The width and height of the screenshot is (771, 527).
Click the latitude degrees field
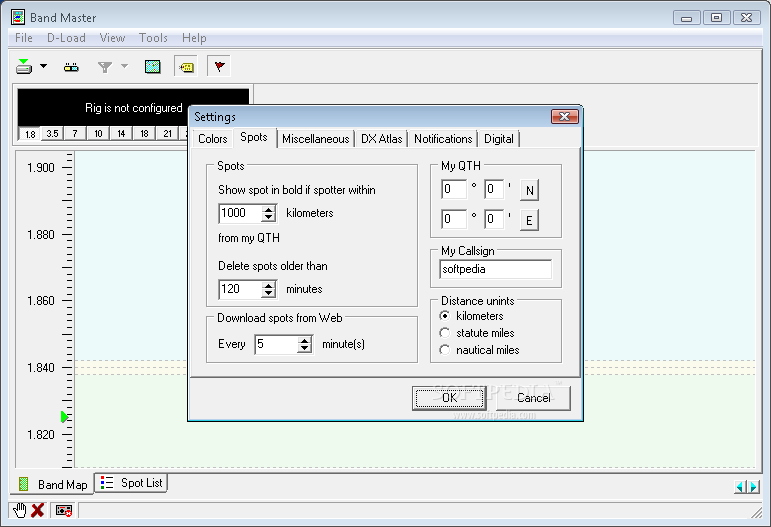coord(454,189)
